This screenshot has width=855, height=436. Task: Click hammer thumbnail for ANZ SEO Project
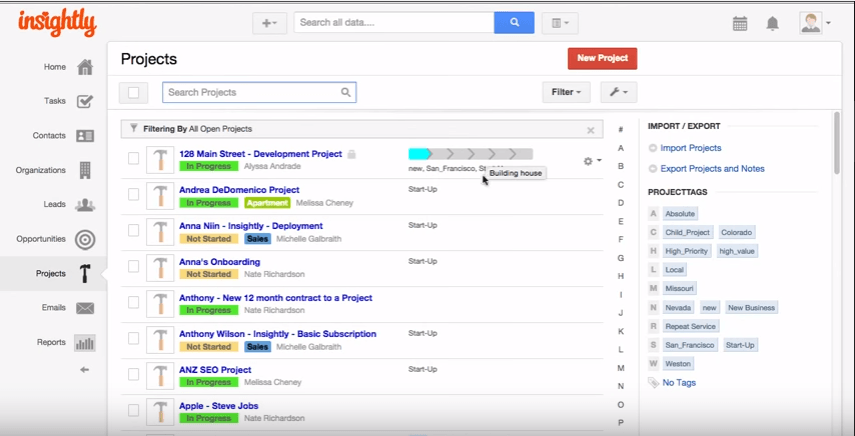[x=160, y=376]
